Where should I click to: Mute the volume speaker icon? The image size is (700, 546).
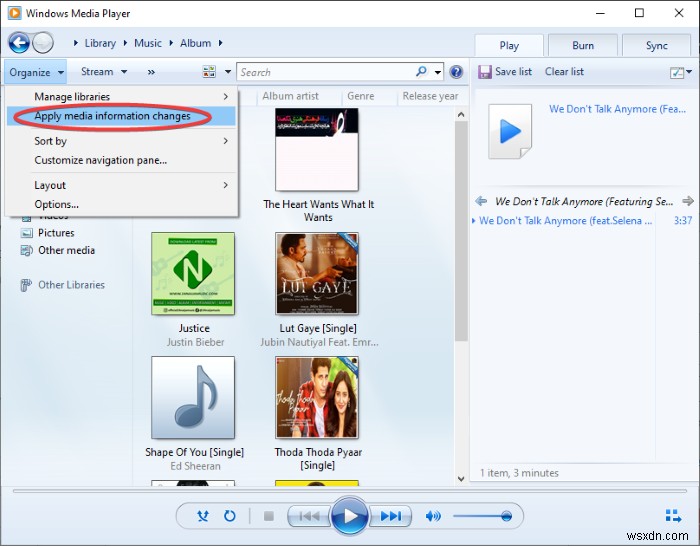pos(433,517)
